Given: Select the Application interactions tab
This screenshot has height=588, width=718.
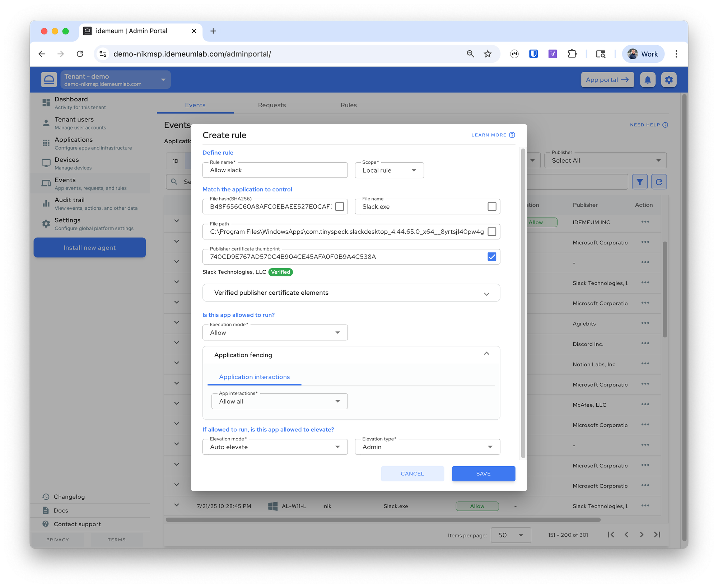Looking at the screenshot, I should pos(255,377).
